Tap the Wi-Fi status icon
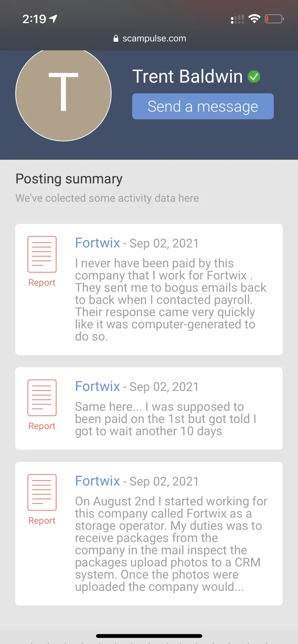 coord(254,19)
